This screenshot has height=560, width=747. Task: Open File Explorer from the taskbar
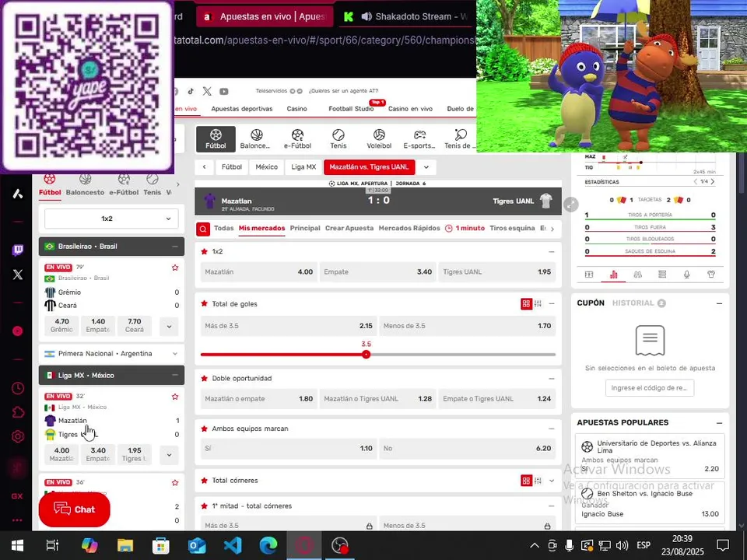coord(124,545)
